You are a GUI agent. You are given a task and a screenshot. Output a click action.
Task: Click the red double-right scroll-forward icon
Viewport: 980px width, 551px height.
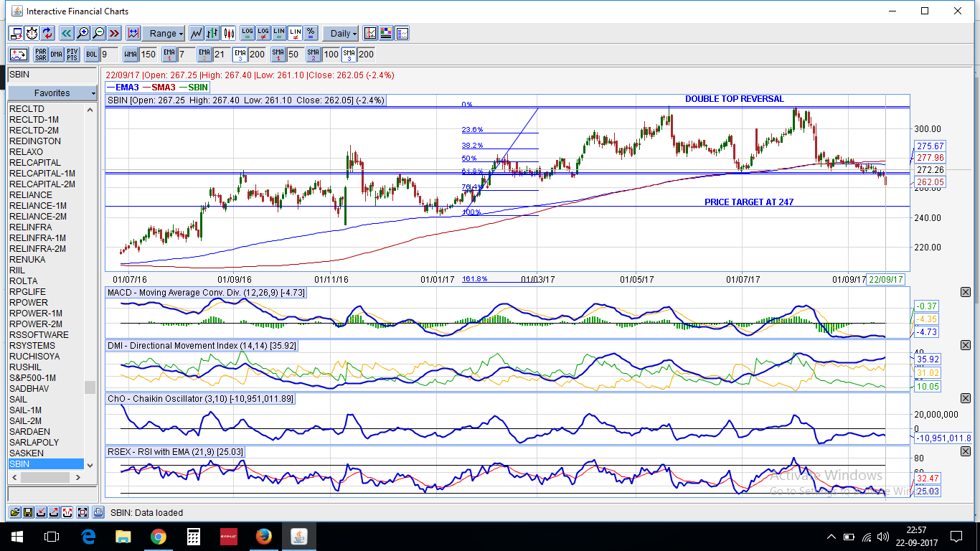coord(114,33)
